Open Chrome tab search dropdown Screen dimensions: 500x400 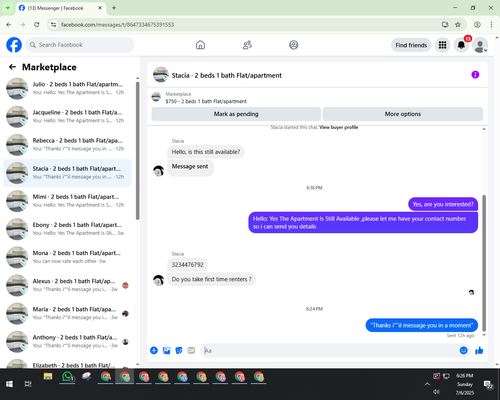point(8,8)
